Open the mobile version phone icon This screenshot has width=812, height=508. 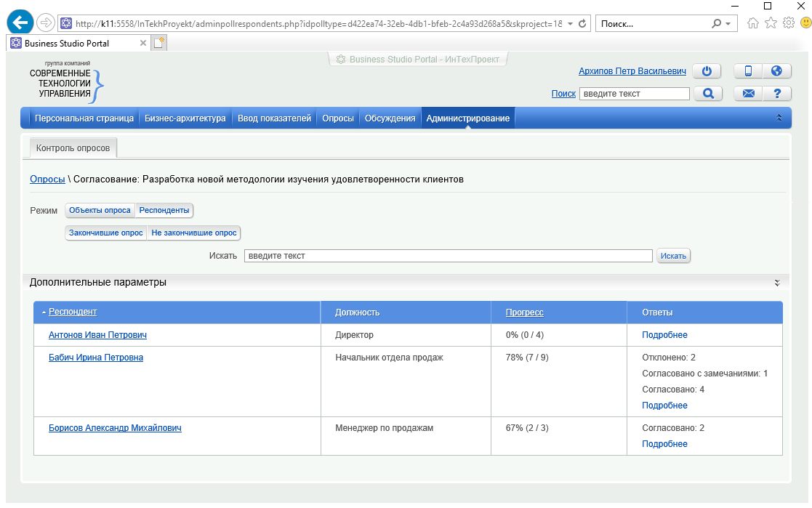[x=748, y=71]
